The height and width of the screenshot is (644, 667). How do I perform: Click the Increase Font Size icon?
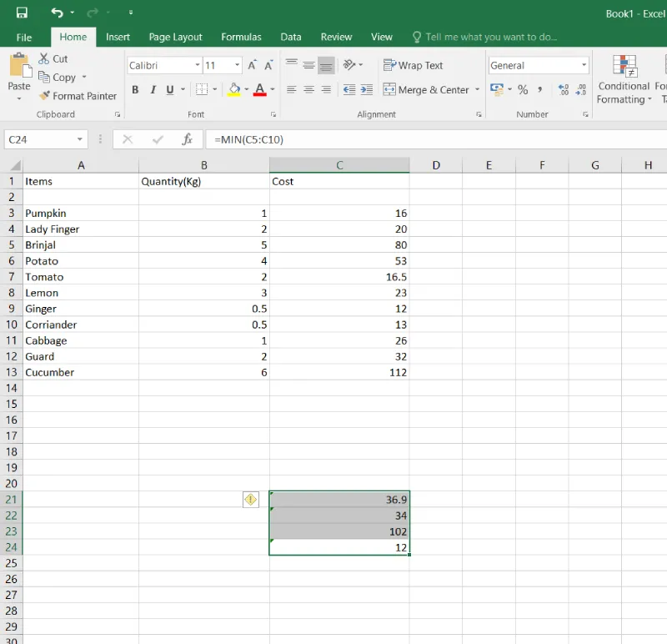coord(252,65)
